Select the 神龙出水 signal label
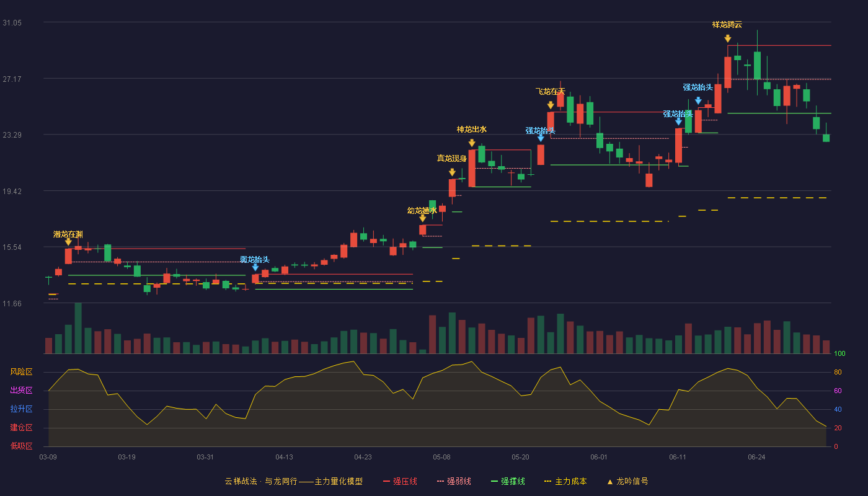The height and width of the screenshot is (496, 868). coord(472,130)
